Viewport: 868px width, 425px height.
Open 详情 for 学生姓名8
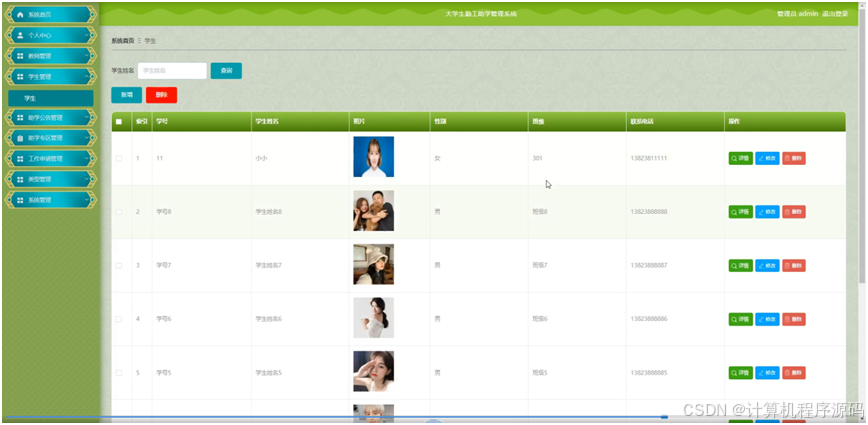coord(740,212)
